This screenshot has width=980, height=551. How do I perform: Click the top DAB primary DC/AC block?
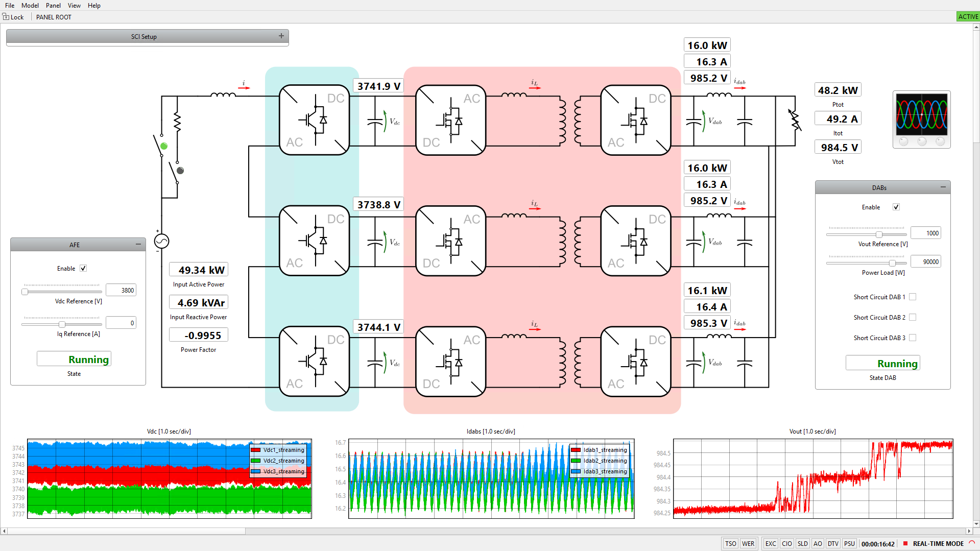pos(451,120)
